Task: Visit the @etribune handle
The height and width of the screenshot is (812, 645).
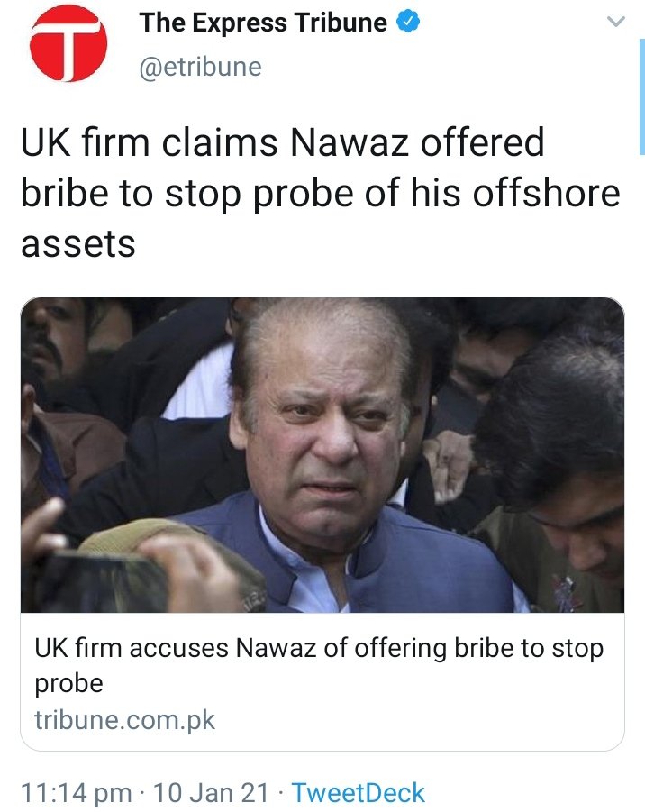Action: click(x=200, y=67)
